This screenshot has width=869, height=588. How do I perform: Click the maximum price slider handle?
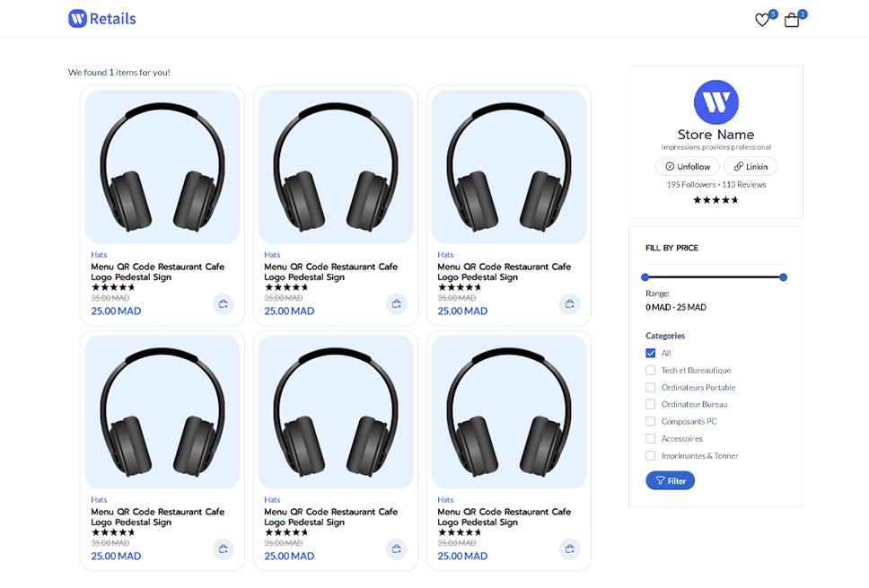tap(783, 277)
